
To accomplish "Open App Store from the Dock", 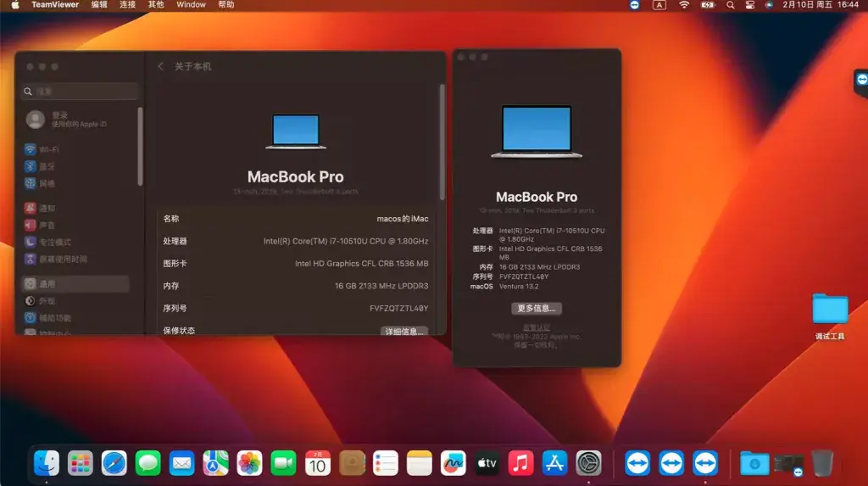I will 554,463.
